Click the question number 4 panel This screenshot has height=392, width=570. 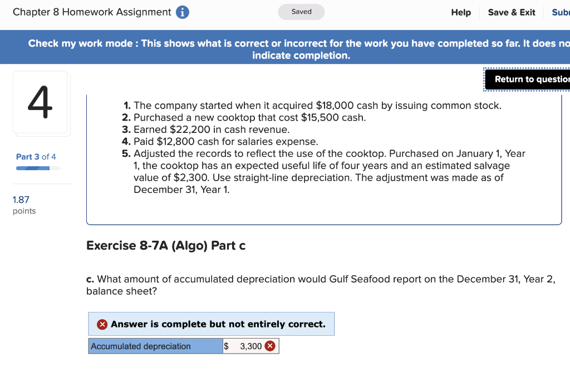click(41, 103)
